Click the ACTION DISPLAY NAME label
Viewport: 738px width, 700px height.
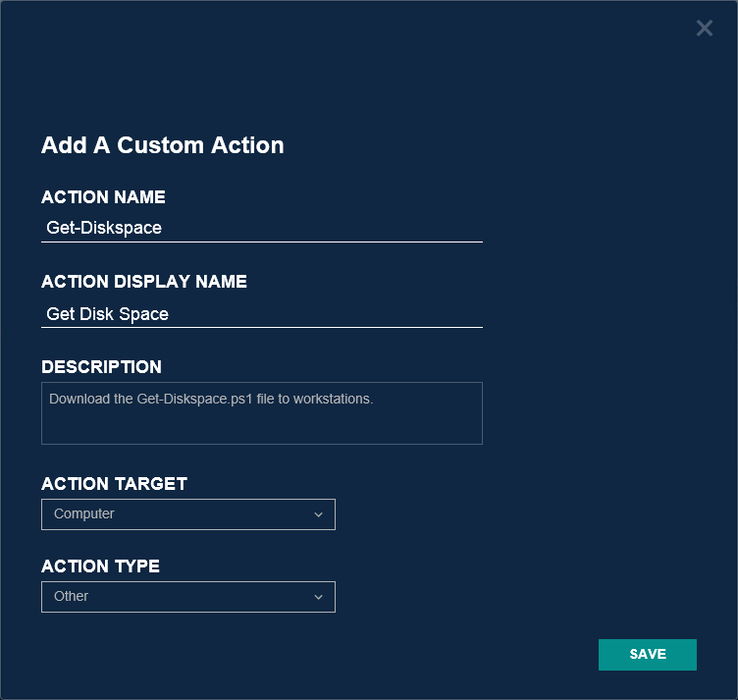pos(144,282)
